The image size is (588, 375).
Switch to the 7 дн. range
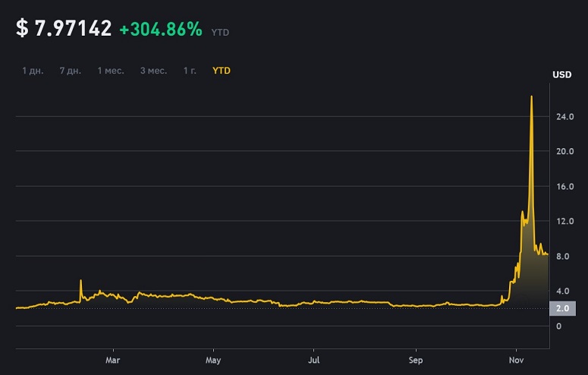pos(71,71)
